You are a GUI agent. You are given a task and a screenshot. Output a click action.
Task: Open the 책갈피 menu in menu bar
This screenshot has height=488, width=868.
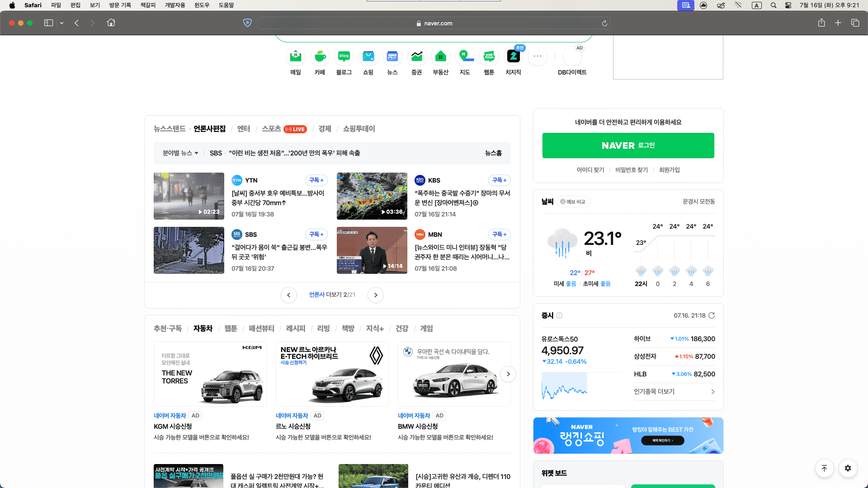click(x=148, y=5)
